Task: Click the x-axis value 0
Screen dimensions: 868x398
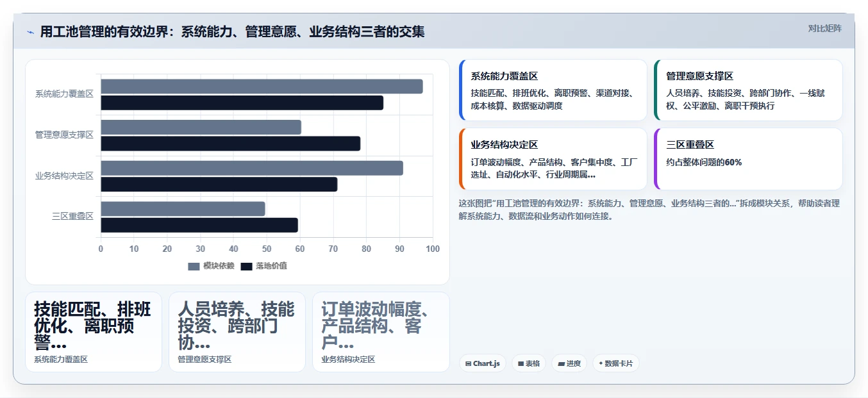Action: 101,249
